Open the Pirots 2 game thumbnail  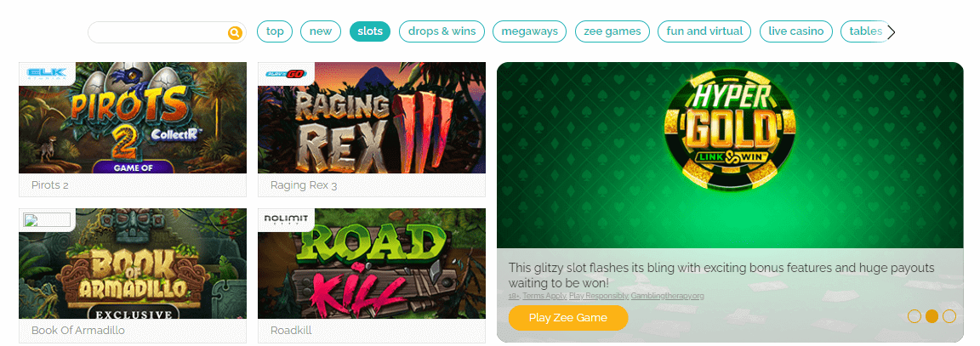click(x=133, y=117)
